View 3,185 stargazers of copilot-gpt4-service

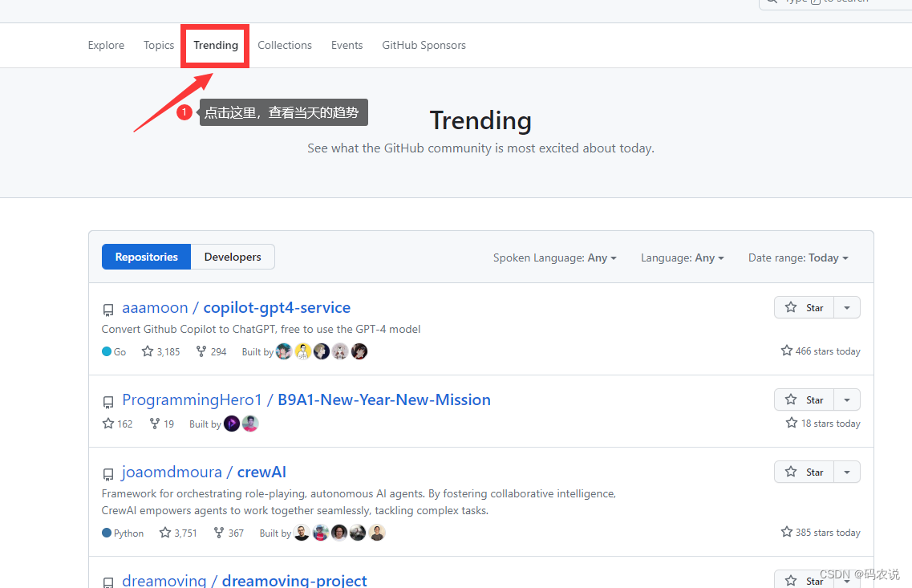click(161, 352)
